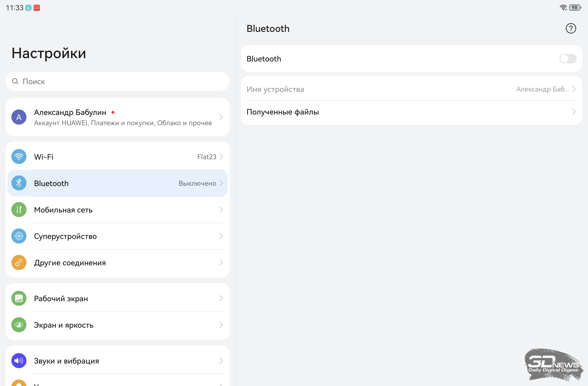
Task: Click the Поиск search field
Action: coord(118,81)
